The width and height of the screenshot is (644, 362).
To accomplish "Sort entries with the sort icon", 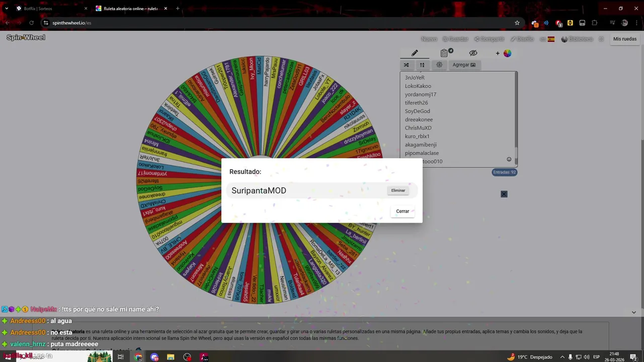I will 422,65.
